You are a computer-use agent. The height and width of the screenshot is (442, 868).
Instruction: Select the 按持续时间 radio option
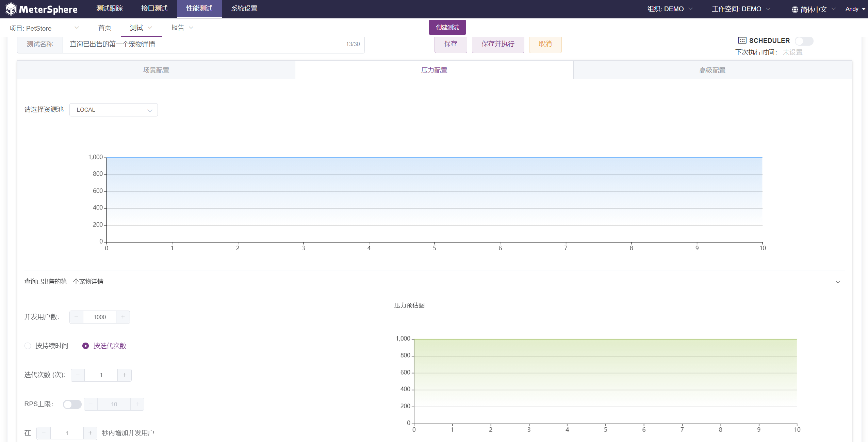pos(46,346)
